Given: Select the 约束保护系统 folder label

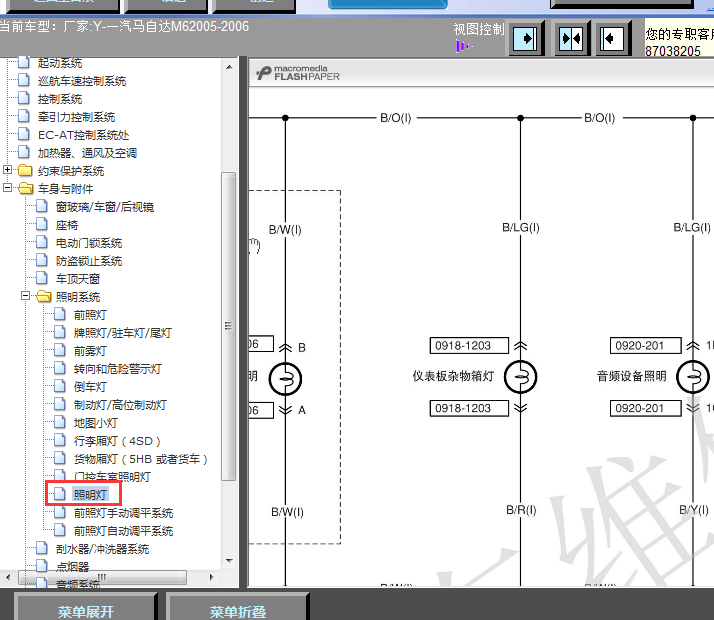Looking at the screenshot, I should (x=71, y=171).
